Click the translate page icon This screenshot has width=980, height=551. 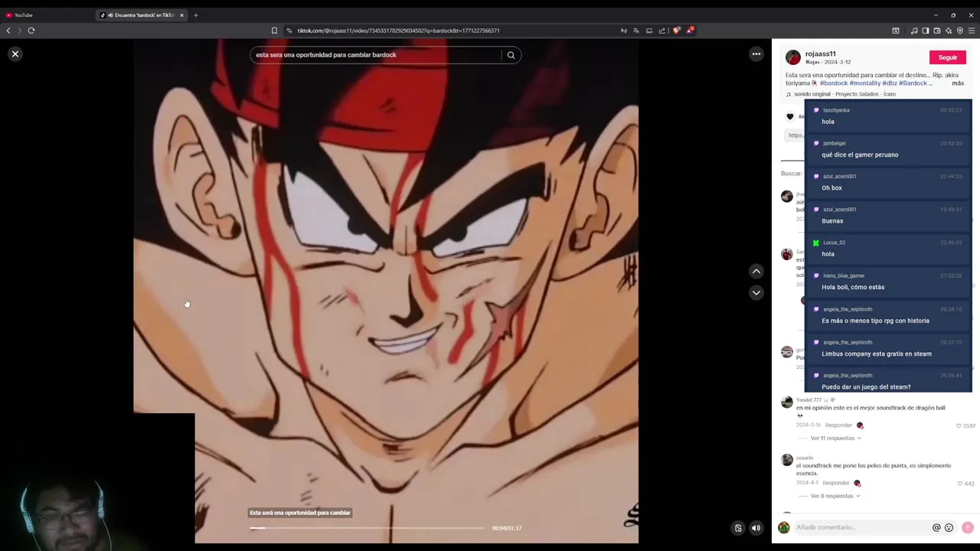pyautogui.click(x=636, y=31)
